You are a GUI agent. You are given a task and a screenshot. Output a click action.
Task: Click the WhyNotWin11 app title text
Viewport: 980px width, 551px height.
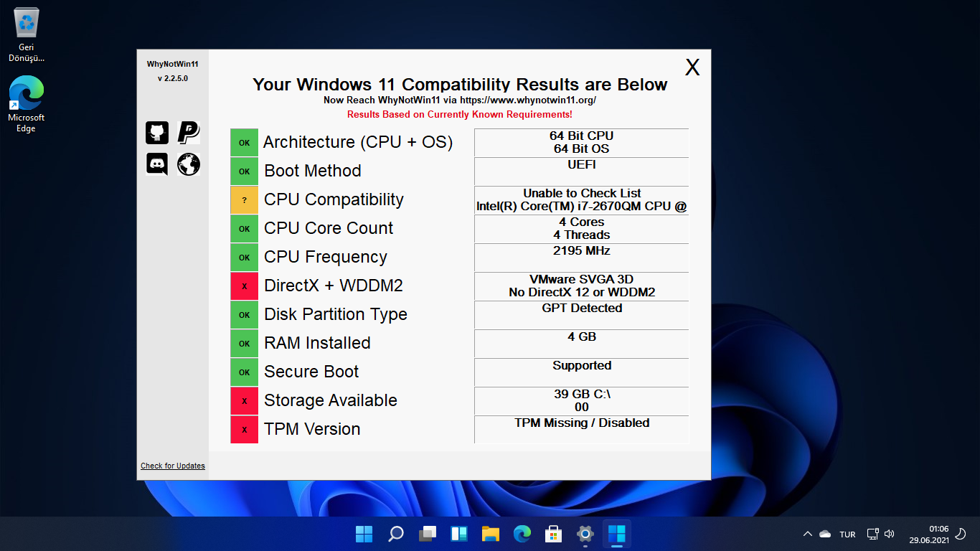coord(173,64)
